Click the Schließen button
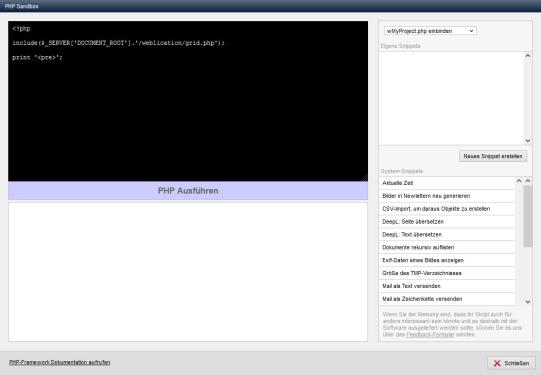 tap(511, 363)
